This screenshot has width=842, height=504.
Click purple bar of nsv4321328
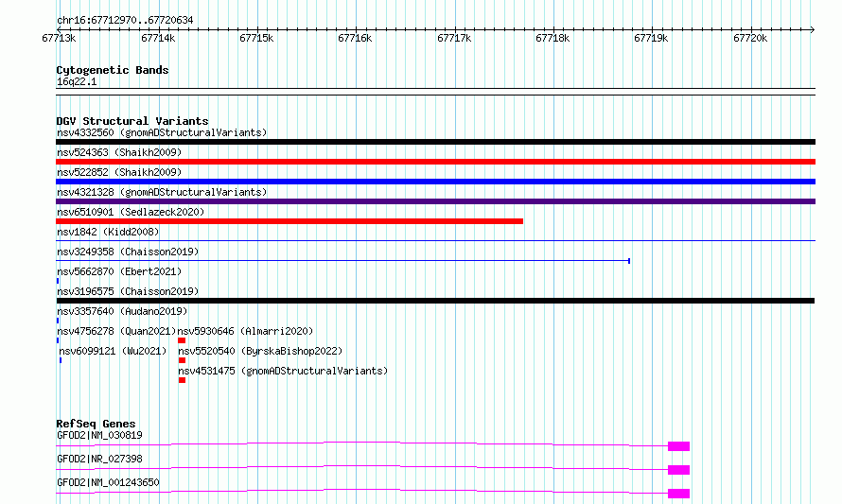coord(435,201)
